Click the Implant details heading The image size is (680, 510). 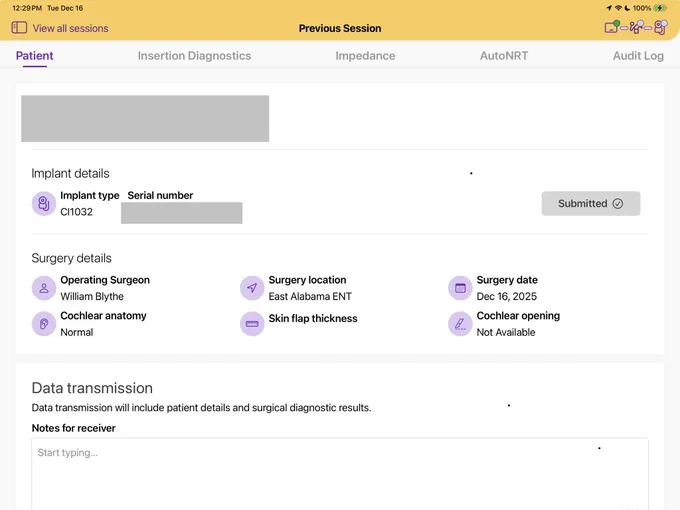coord(70,173)
